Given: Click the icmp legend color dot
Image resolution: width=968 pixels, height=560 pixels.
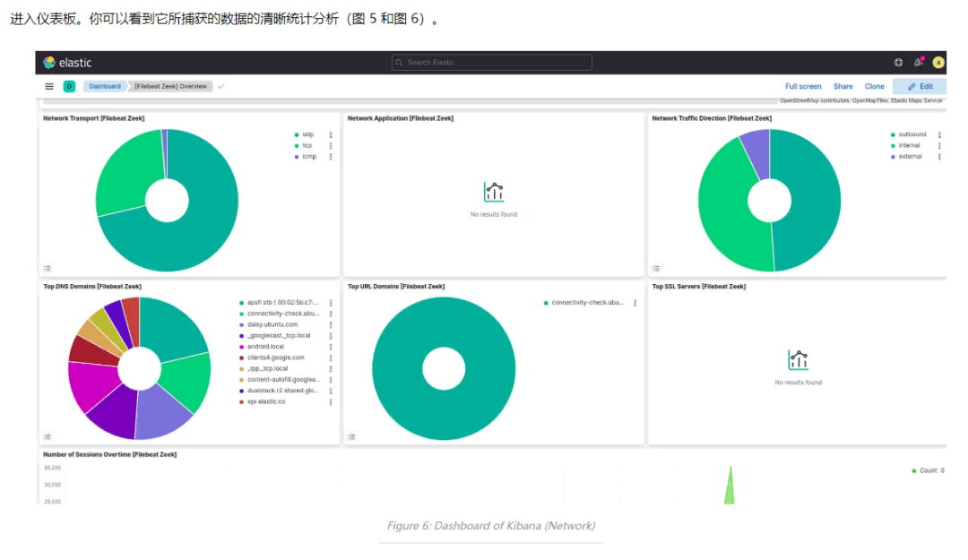Looking at the screenshot, I should tap(297, 157).
